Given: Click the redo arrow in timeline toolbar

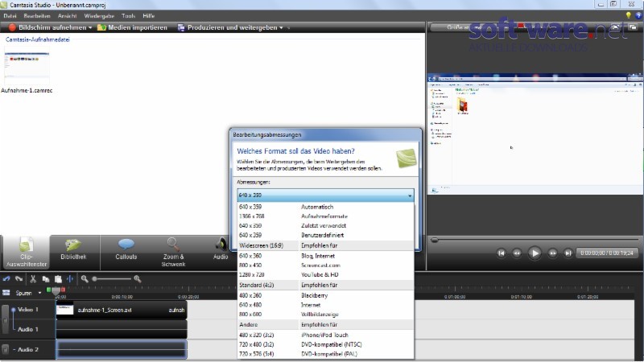Looking at the screenshot, I should (x=19, y=278).
